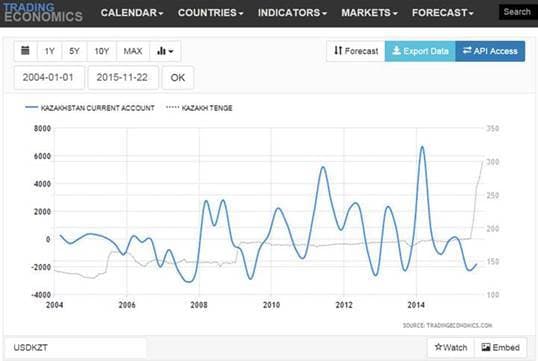Toggle Kazakh Tenge legend series
Image resolution: width=538 pixels, height=361 pixels.
coord(199,108)
